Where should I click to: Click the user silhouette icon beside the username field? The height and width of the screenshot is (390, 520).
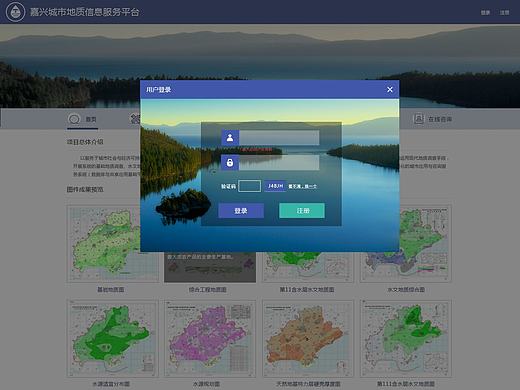(x=230, y=137)
